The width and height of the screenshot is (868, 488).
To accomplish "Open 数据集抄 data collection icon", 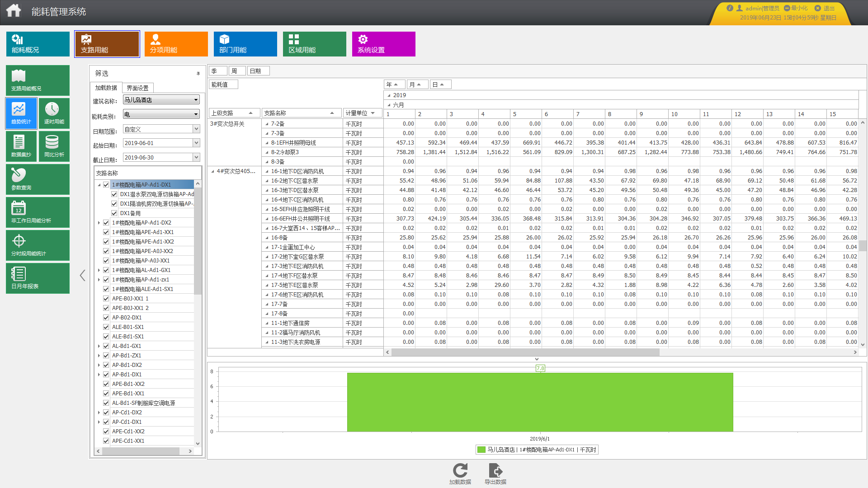I will point(19,142).
